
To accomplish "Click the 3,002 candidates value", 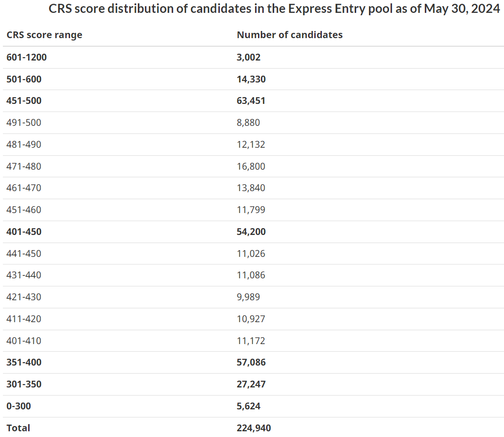I will pos(248,57).
